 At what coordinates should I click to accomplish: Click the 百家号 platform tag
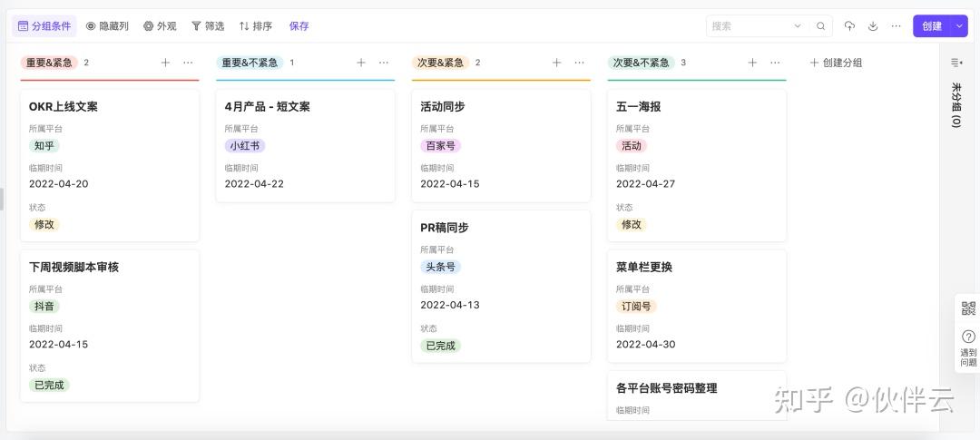pyautogui.click(x=441, y=146)
